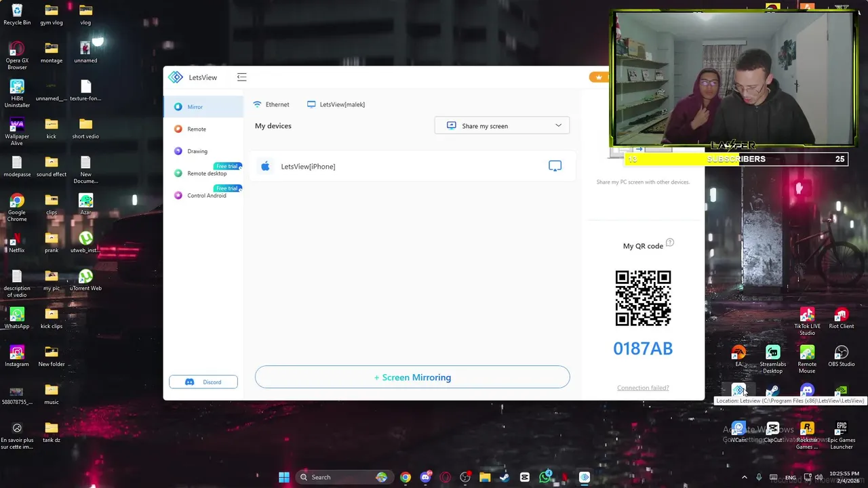Click the LetsView QR code image
The image size is (868, 488).
click(x=643, y=298)
